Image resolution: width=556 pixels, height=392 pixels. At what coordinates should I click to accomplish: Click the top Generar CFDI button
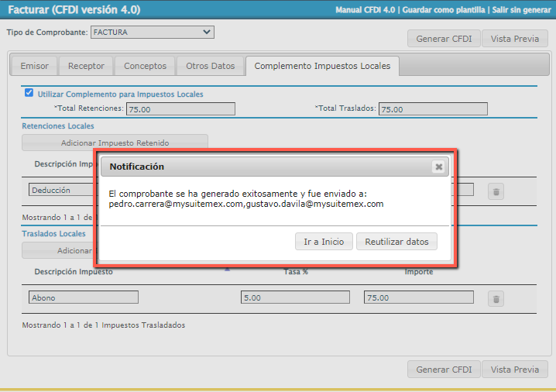pos(444,39)
